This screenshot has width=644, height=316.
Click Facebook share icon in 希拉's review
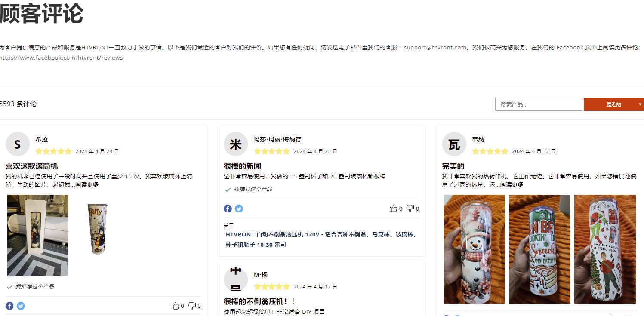(x=9, y=306)
